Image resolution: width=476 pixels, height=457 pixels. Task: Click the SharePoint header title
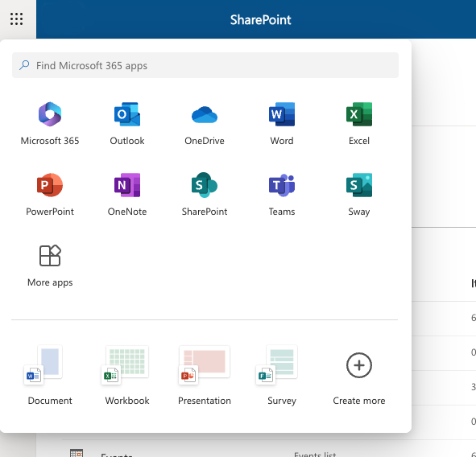coord(260,19)
